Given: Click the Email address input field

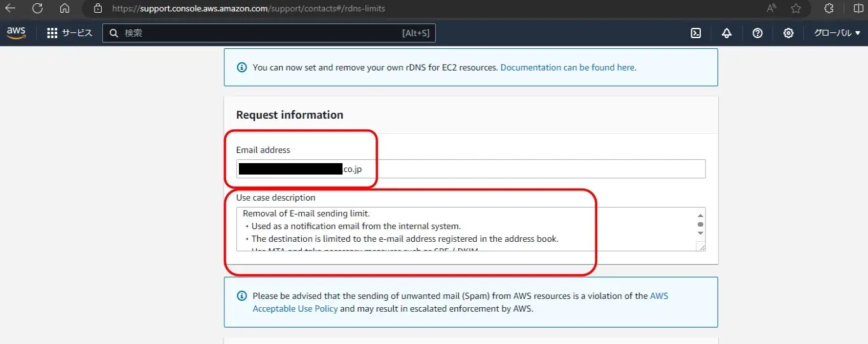Looking at the screenshot, I should click(471, 169).
